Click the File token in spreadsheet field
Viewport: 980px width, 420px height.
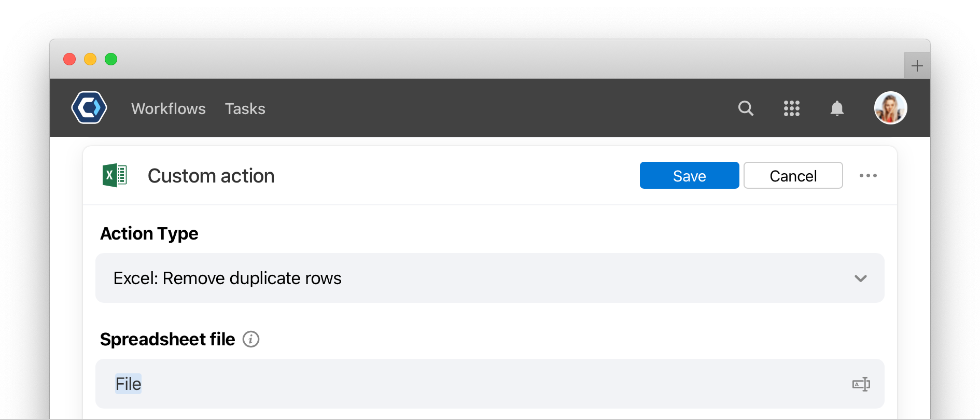tap(128, 384)
